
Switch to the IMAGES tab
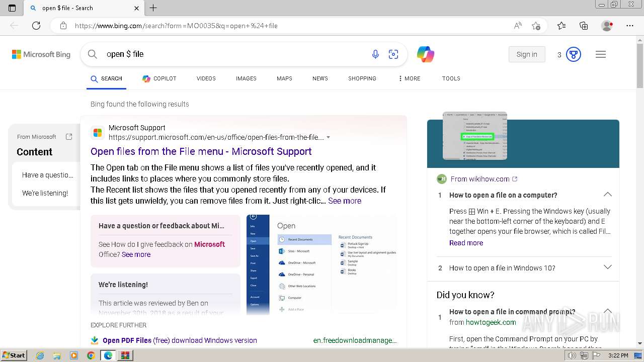point(246,79)
